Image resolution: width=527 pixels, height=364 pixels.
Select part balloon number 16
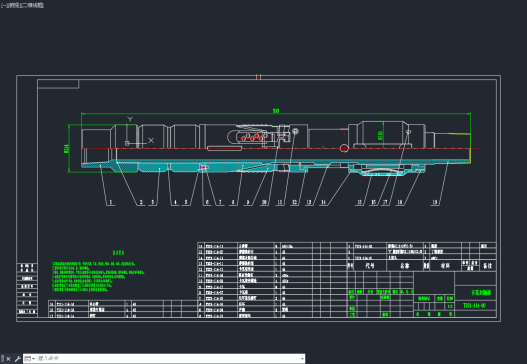click(x=373, y=202)
